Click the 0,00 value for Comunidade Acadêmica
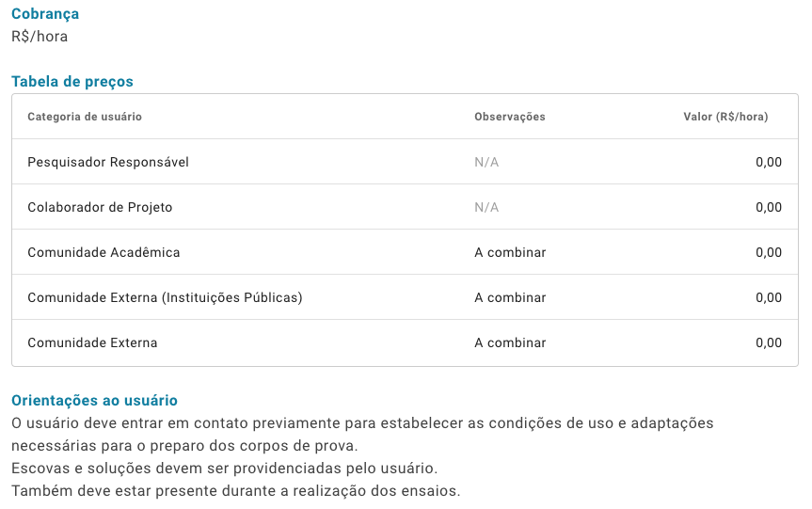This screenshot has width=812, height=509. click(x=769, y=252)
